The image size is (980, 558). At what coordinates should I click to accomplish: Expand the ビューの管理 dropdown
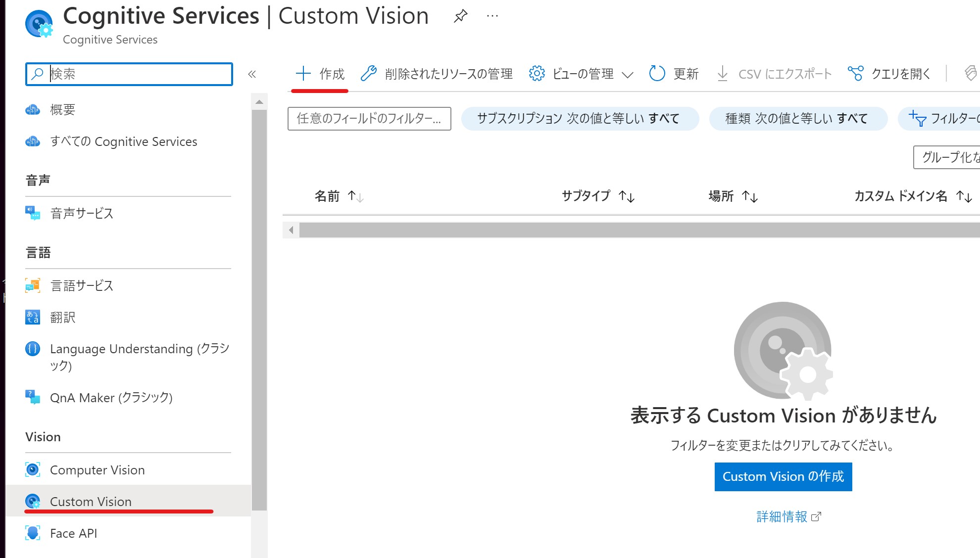(581, 74)
